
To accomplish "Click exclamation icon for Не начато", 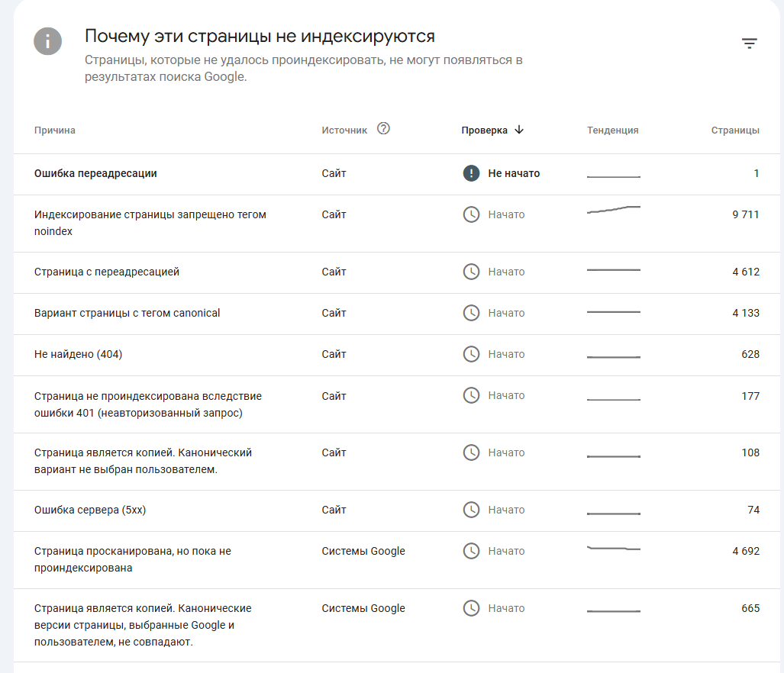I will point(472,173).
